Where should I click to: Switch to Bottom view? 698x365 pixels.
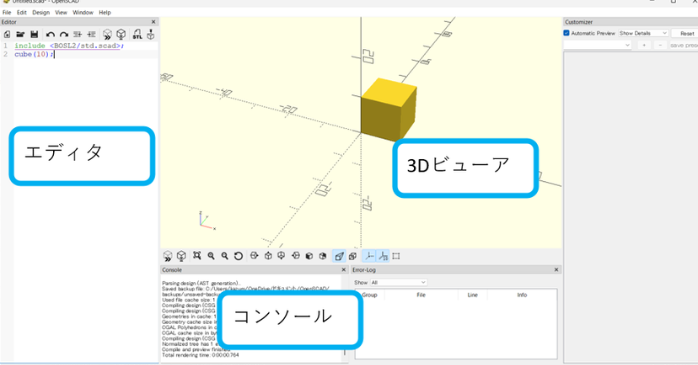281,256
